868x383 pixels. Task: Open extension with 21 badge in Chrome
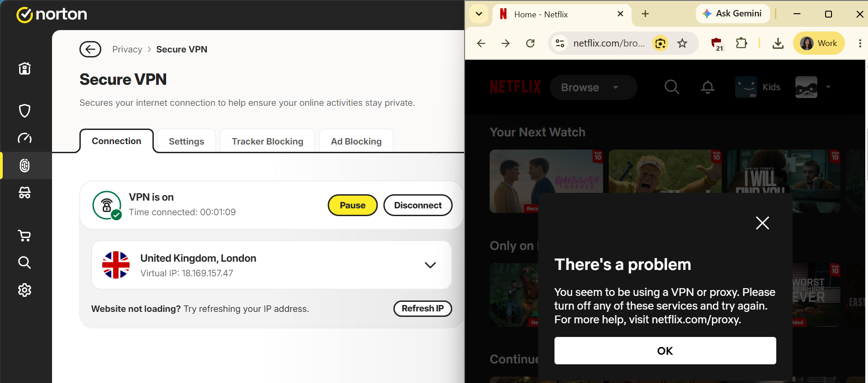717,44
